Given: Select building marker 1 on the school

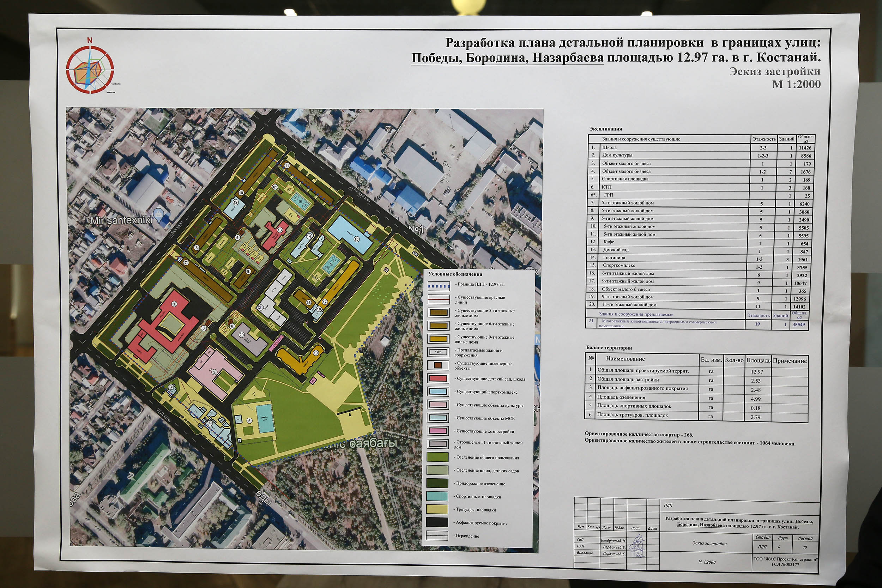Looking at the screenshot, I should (x=174, y=304).
